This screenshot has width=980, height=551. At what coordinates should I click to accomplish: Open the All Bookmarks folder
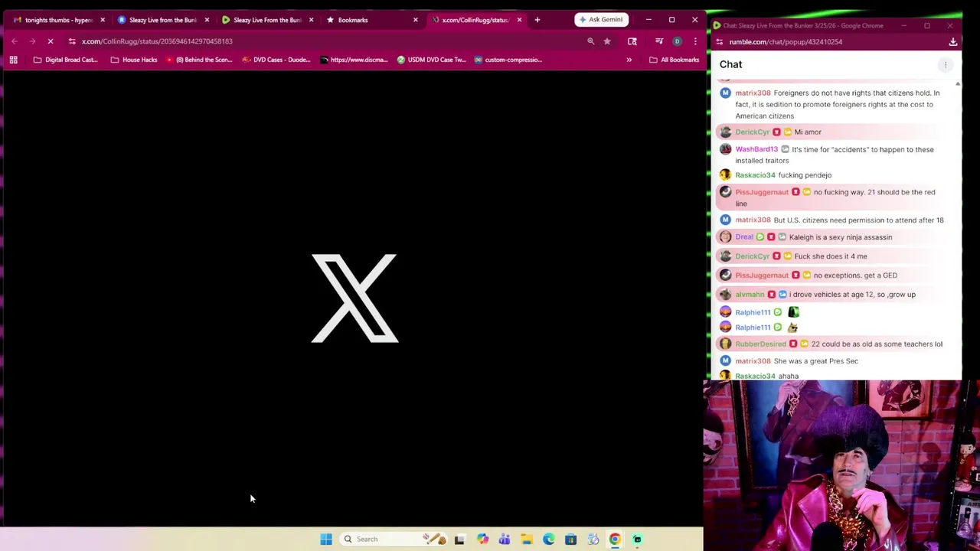pos(674,60)
